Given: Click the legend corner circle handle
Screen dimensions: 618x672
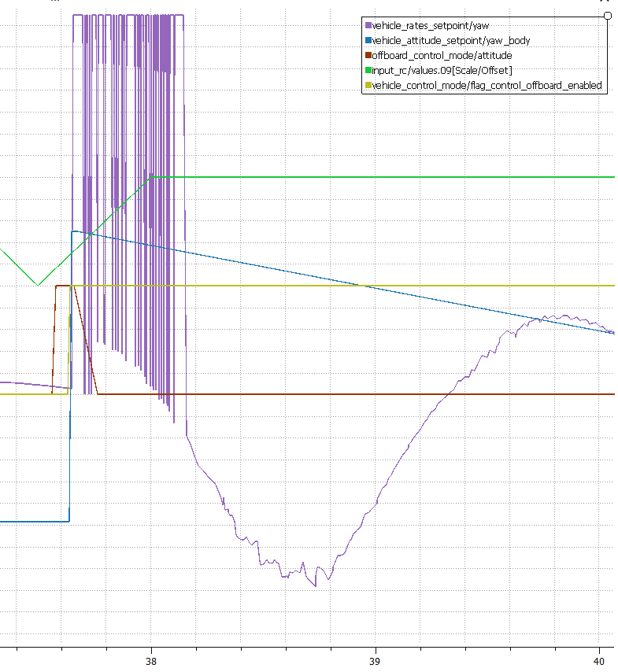Looking at the screenshot, I should 607,16.
